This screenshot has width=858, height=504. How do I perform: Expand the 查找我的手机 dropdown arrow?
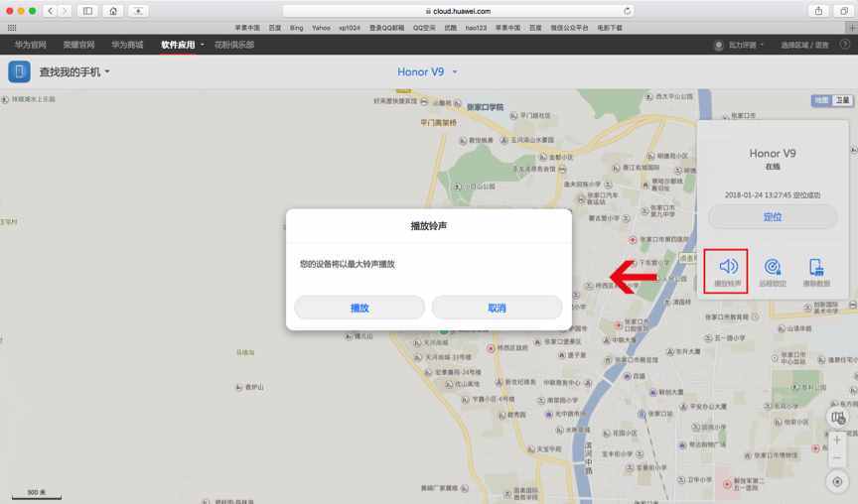pos(107,71)
